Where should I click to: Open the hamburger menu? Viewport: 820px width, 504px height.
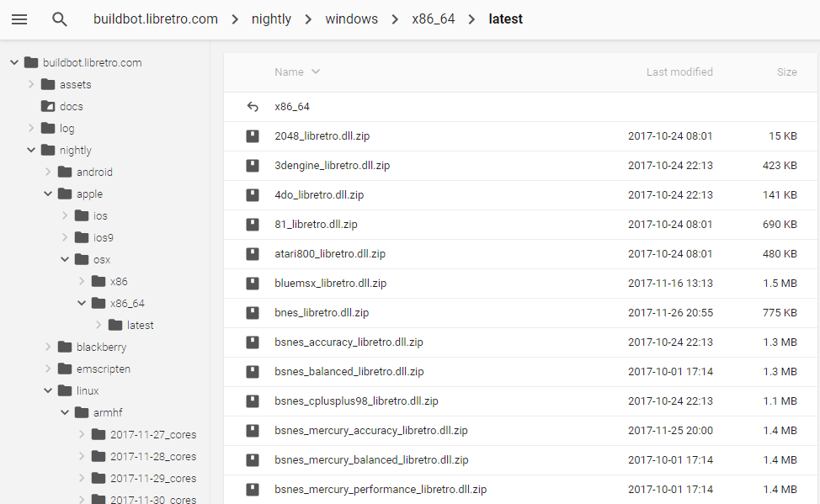click(19, 19)
